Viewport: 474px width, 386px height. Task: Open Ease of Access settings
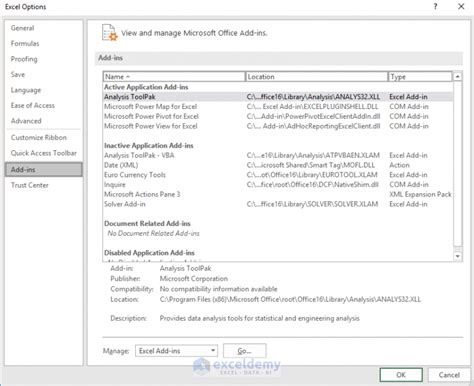pyautogui.click(x=33, y=105)
